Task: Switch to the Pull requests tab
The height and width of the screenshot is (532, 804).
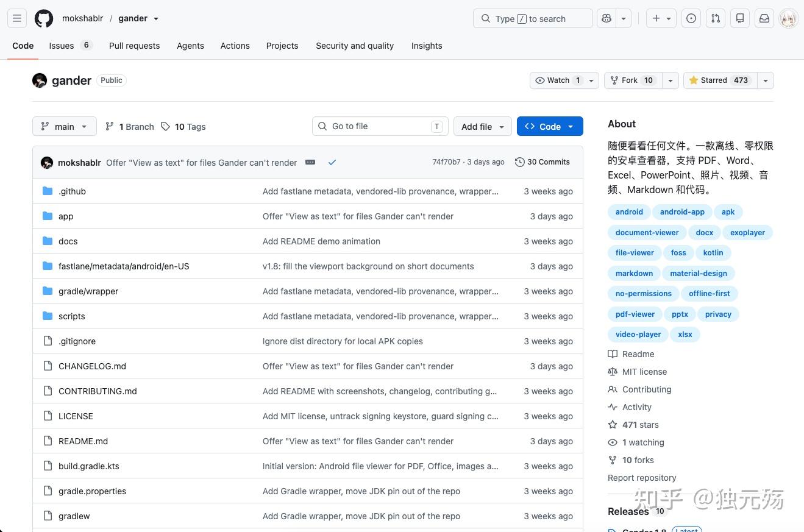Action: point(134,46)
